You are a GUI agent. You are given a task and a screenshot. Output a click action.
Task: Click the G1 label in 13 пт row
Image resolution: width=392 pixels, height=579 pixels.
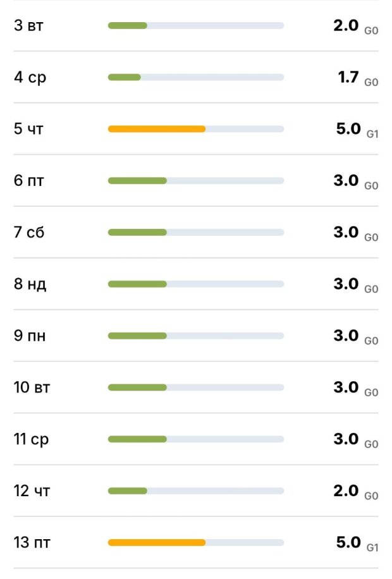(372, 547)
